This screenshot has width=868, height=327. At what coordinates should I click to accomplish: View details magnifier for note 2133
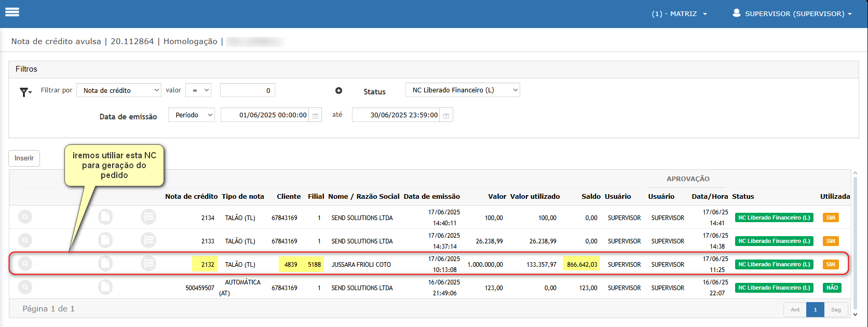[x=25, y=240]
